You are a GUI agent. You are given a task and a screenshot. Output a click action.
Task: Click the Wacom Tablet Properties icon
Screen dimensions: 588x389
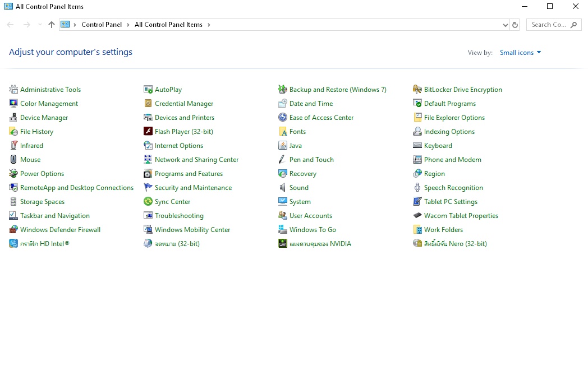(x=417, y=215)
